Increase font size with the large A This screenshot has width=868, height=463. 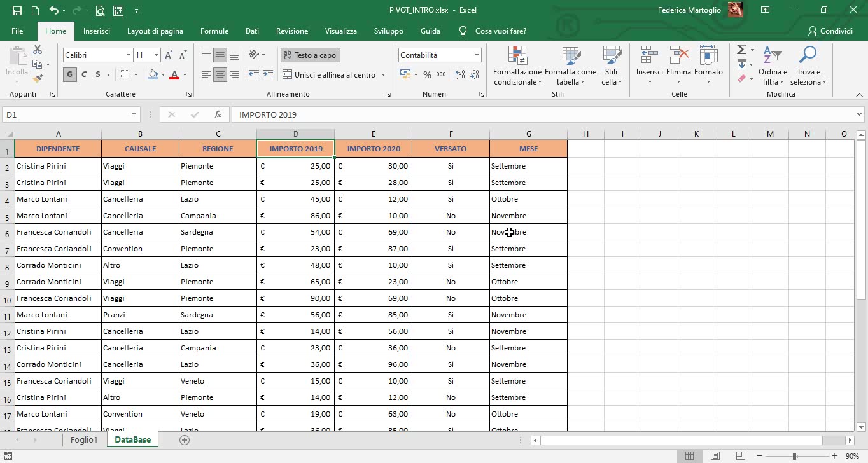coord(169,55)
